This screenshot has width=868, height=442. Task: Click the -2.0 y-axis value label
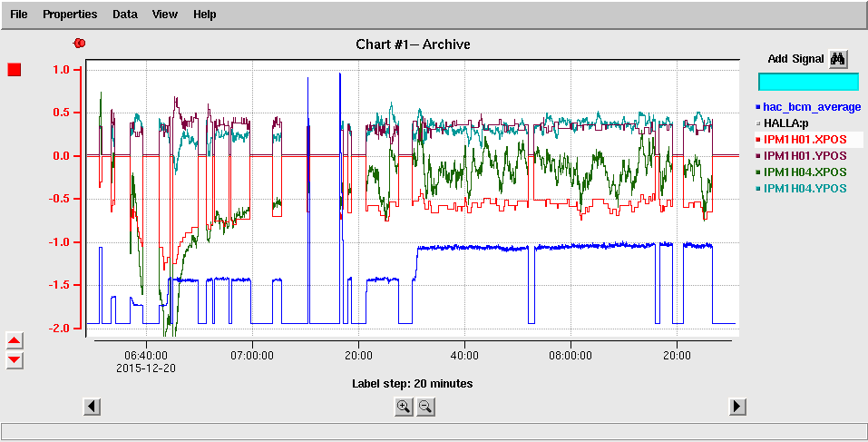58,329
